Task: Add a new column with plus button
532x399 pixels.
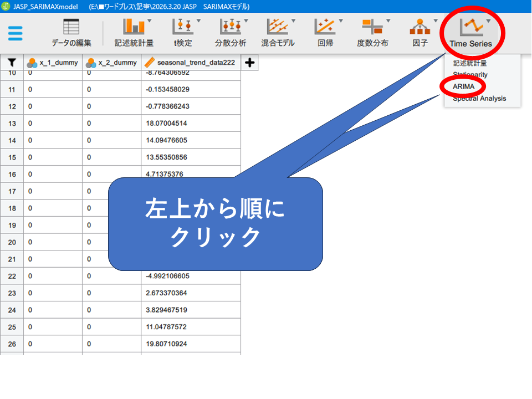Action: 249,63
